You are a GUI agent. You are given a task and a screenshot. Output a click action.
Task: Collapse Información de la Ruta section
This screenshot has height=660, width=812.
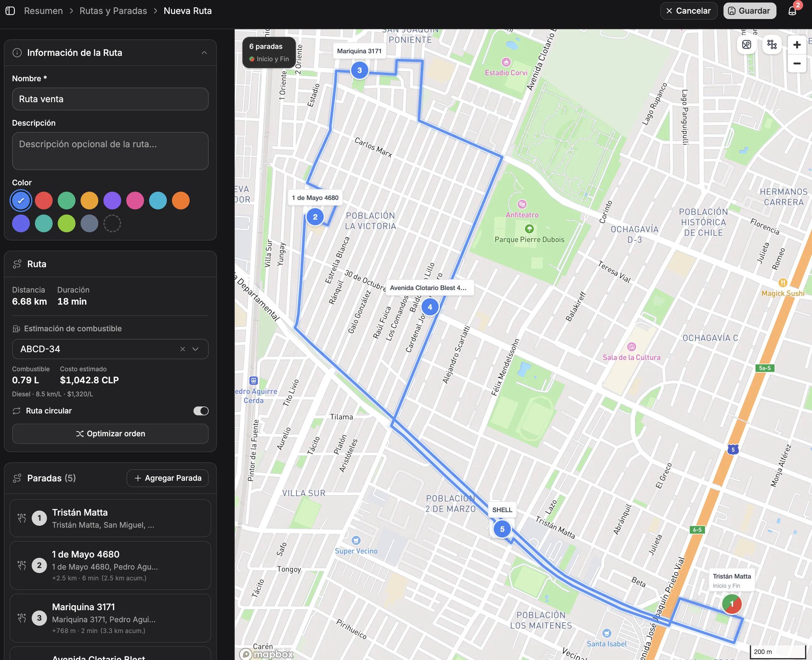coord(204,53)
